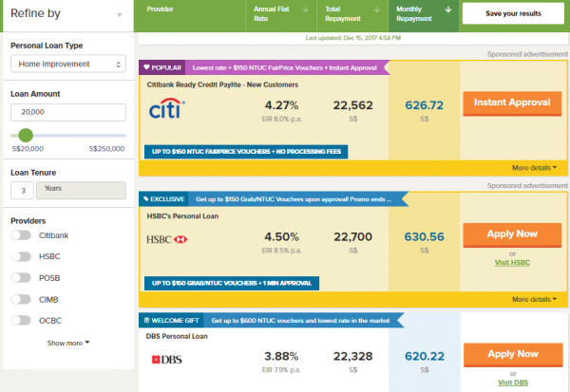Click the 22,328 total repayment figure
This screenshot has width=570, height=392.
pyautogui.click(x=353, y=356)
